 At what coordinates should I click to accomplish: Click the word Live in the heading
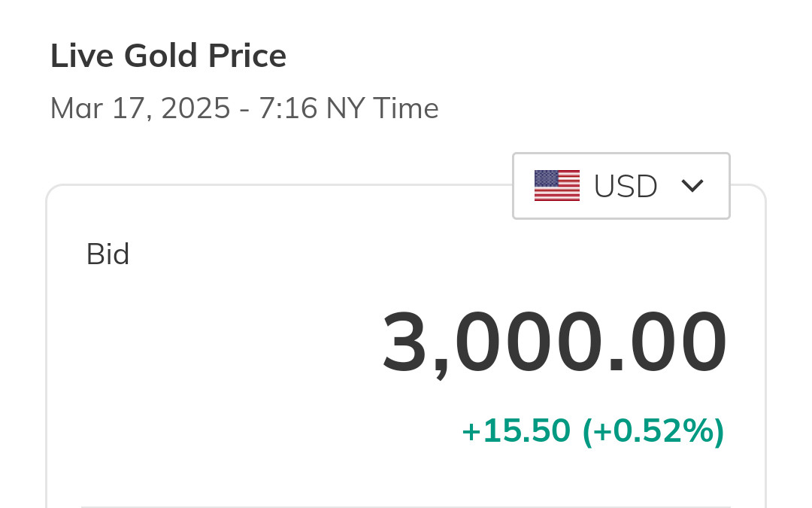pos(81,56)
